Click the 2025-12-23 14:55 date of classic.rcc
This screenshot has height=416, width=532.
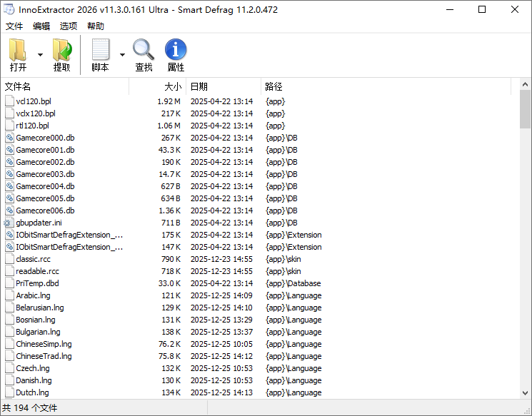pos(221,259)
